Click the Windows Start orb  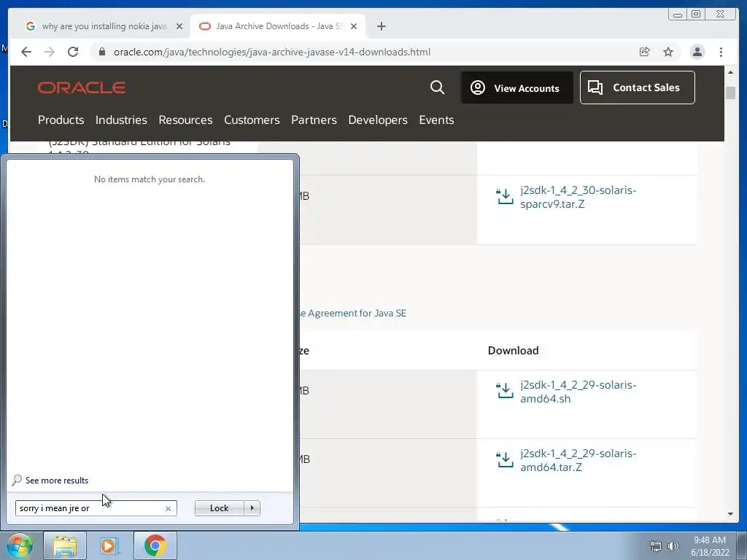coord(20,545)
